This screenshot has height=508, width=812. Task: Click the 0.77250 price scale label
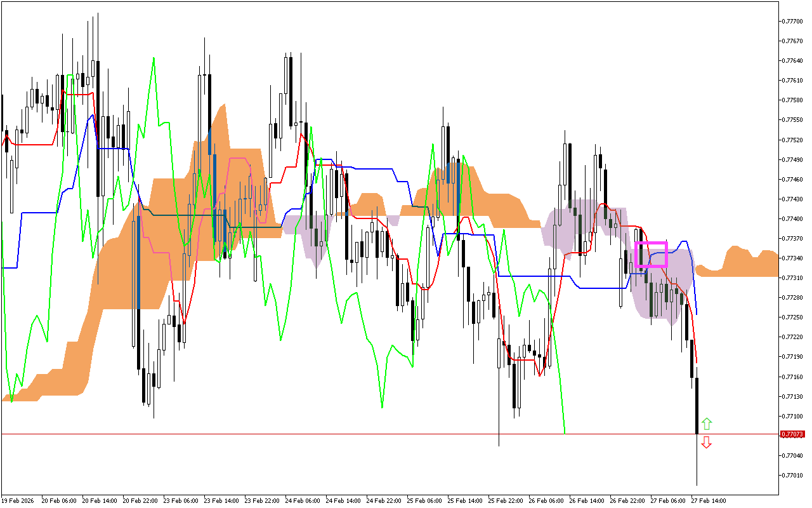(791, 317)
